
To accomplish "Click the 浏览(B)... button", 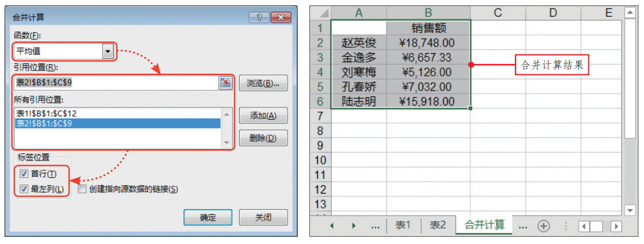I will (263, 83).
